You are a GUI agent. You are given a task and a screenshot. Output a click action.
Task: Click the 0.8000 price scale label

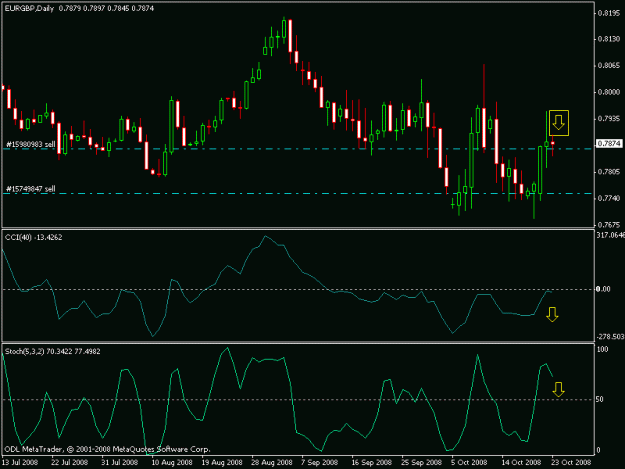[609, 92]
